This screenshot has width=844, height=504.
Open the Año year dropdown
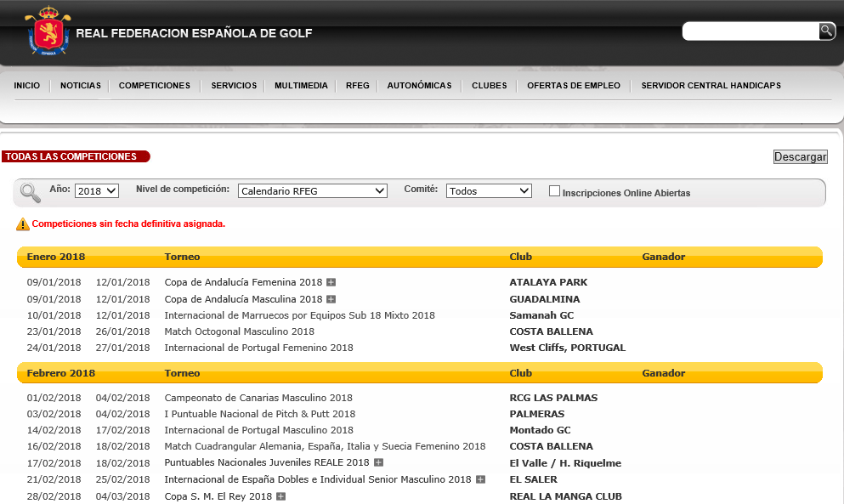tap(97, 191)
